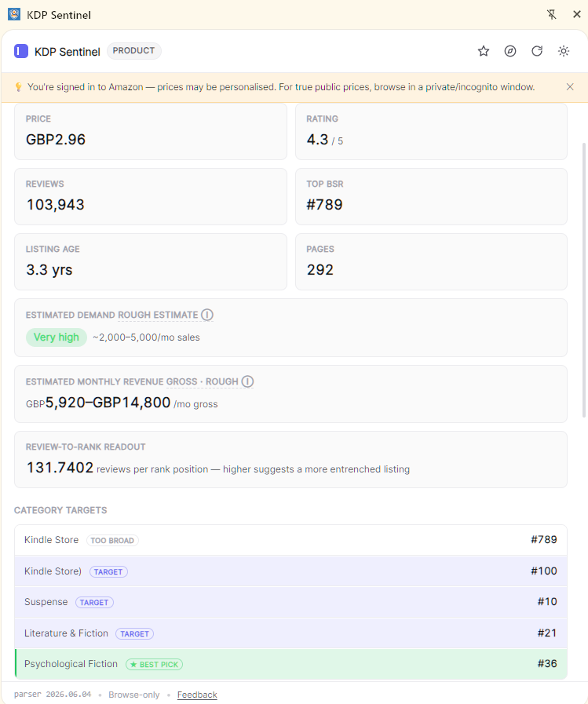Click info icon beside Estimated Demand

(x=207, y=315)
